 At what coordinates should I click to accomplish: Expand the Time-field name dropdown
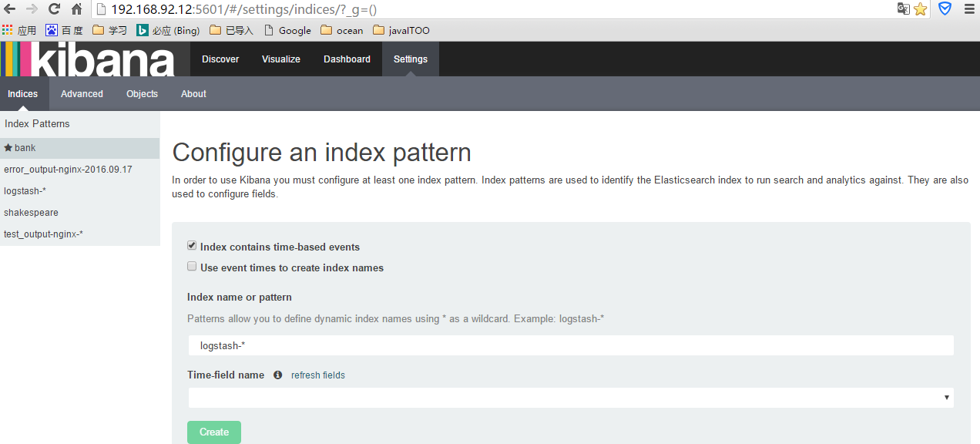pyautogui.click(x=571, y=398)
